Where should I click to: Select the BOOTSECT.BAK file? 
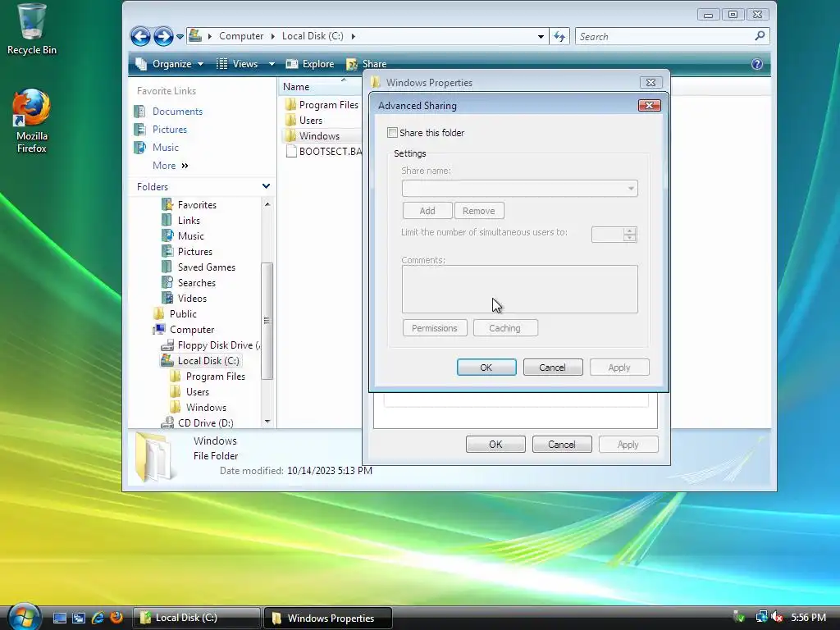[324, 152]
